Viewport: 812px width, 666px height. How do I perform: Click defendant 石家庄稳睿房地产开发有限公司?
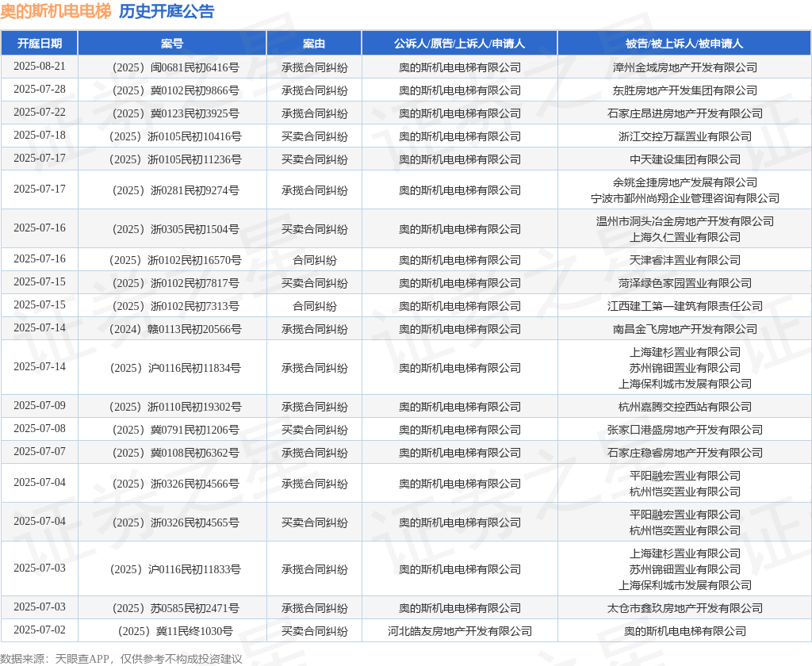click(684, 454)
